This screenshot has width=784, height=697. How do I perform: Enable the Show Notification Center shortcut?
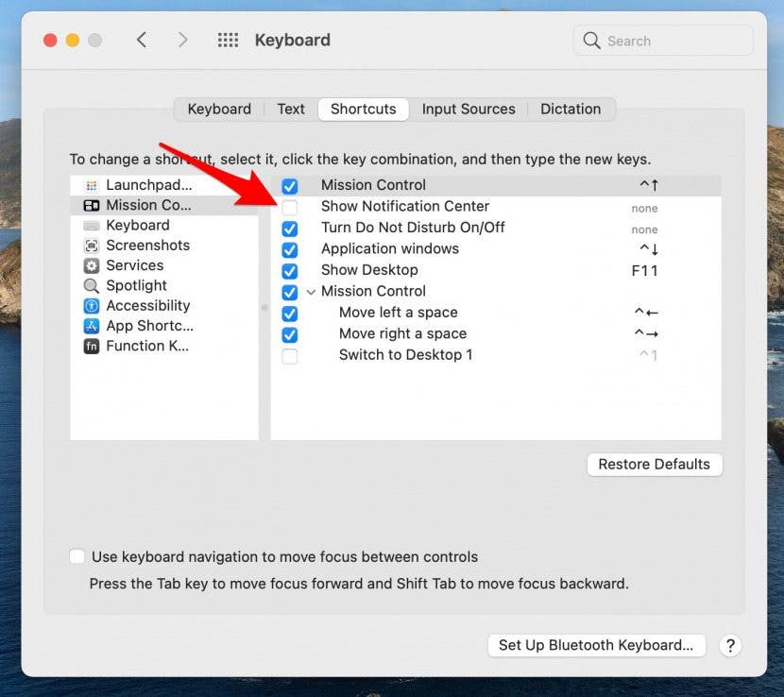click(x=290, y=206)
